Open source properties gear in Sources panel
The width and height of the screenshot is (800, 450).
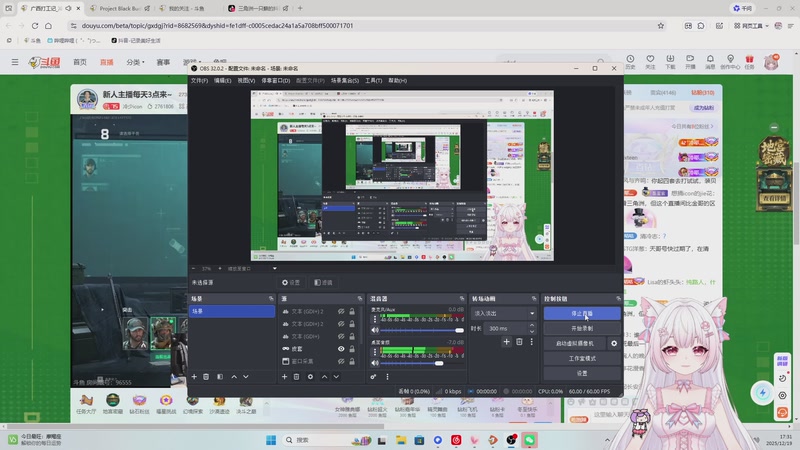click(310, 377)
